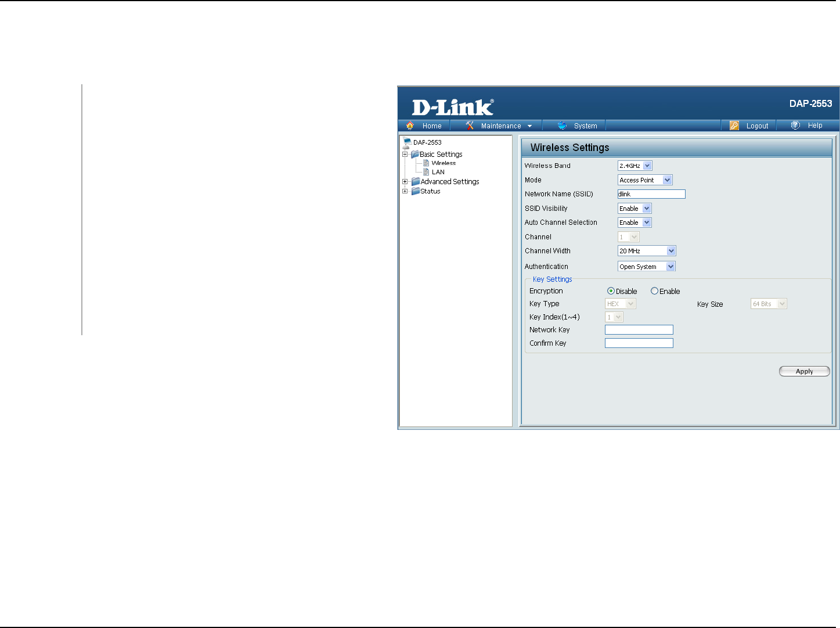Click the Wireless Settings heading
This screenshot has width=840, height=628.
pos(569,148)
